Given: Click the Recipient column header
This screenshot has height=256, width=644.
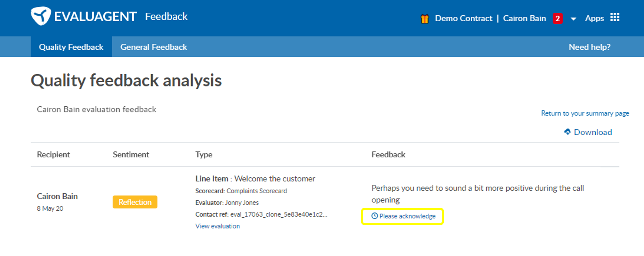Looking at the screenshot, I should 53,154.
